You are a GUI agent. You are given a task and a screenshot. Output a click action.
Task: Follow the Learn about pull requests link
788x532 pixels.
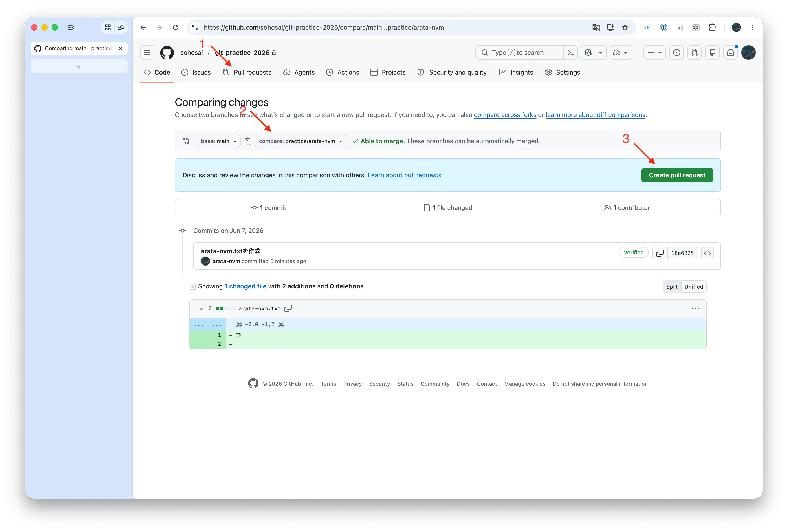[404, 175]
